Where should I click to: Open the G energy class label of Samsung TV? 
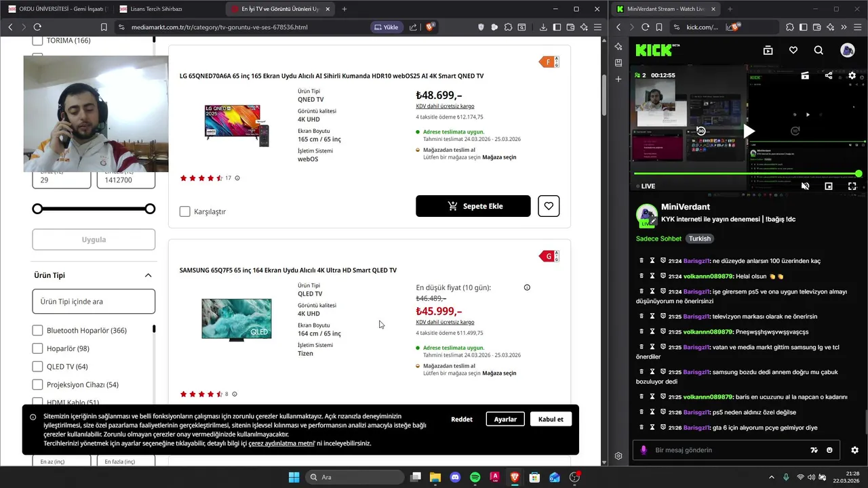coord(549,256)
